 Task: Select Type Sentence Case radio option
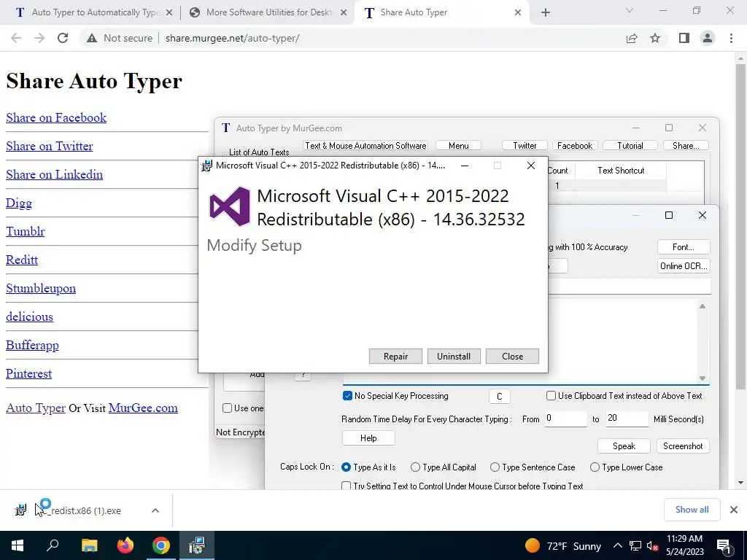click(495, 467)
